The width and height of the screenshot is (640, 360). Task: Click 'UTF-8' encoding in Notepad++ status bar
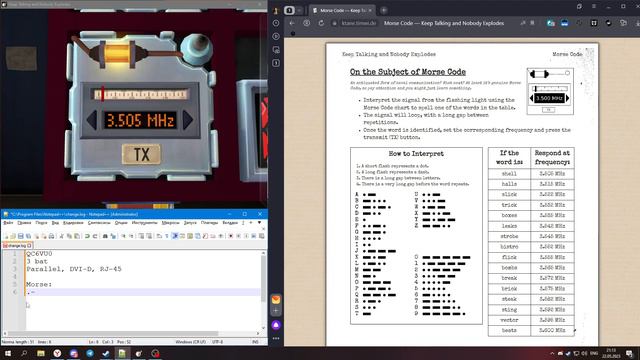217,342
